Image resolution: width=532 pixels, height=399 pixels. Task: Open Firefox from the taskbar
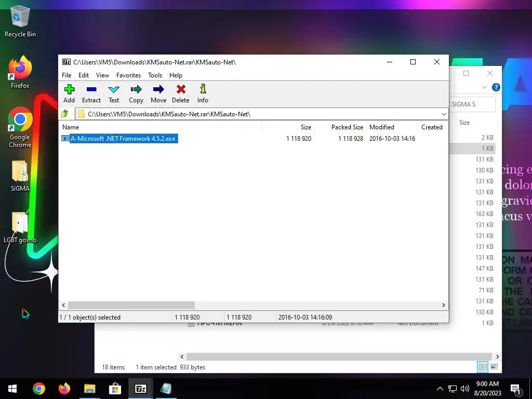click(x=64, y=389)
